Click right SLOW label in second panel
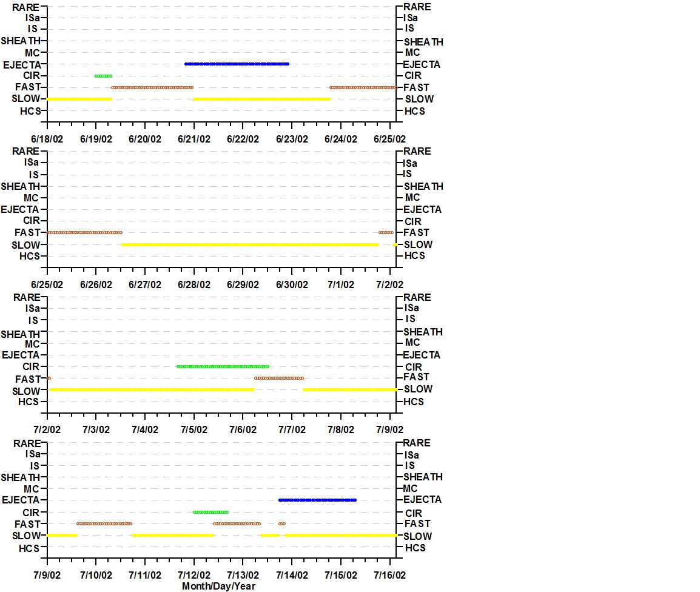 coord(419,244)
